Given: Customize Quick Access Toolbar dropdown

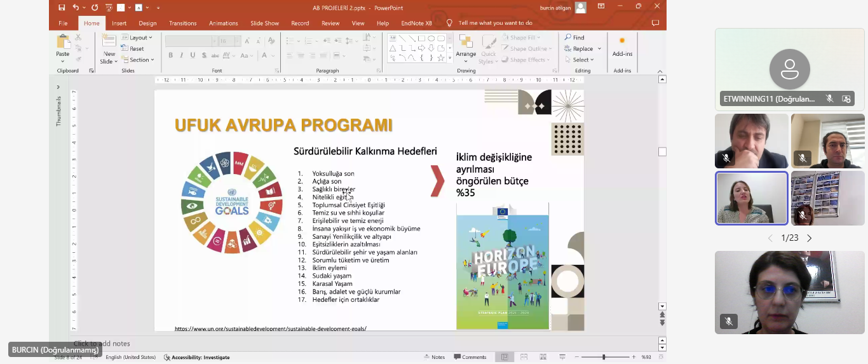Looking at the screenshot, I should [x=158, y=8].
